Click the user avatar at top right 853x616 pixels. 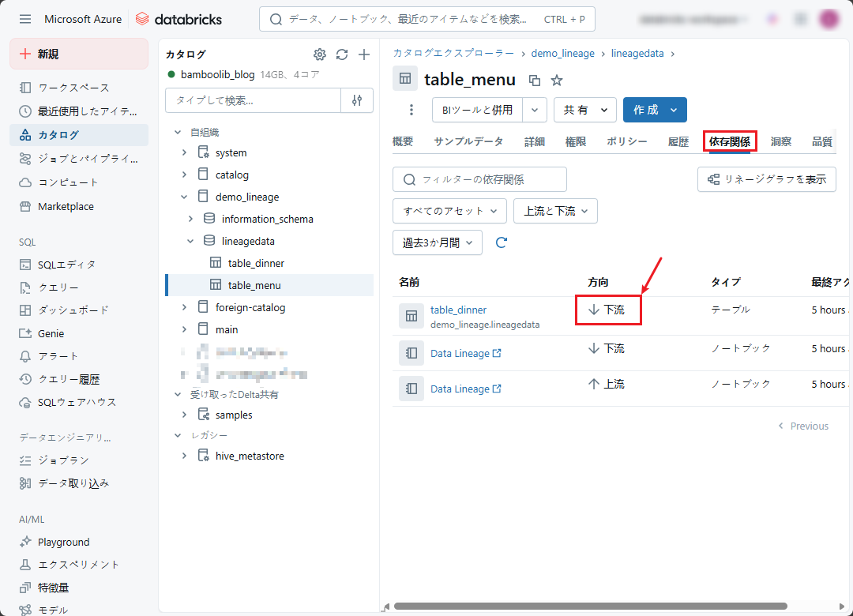click(829, 20)
